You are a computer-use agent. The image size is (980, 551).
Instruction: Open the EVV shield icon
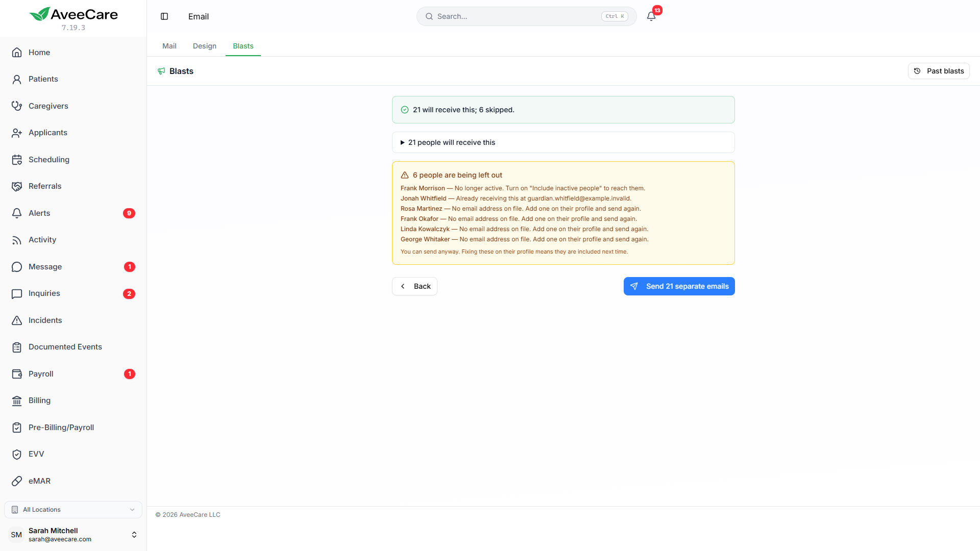click(17, 454)
